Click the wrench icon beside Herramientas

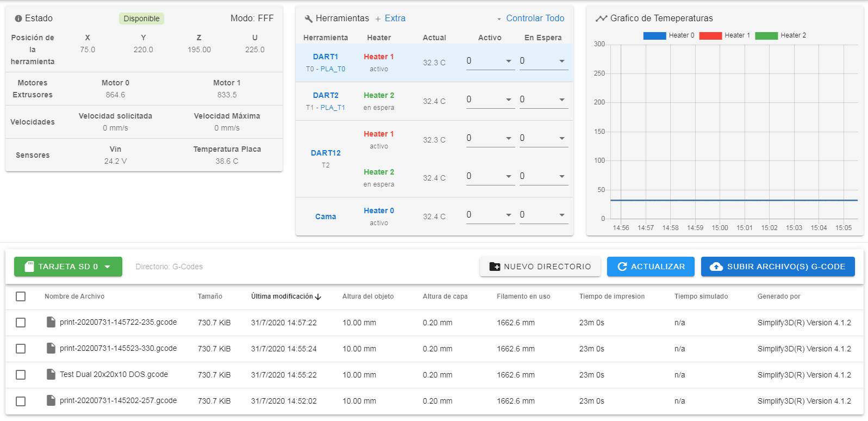point(309,18)
